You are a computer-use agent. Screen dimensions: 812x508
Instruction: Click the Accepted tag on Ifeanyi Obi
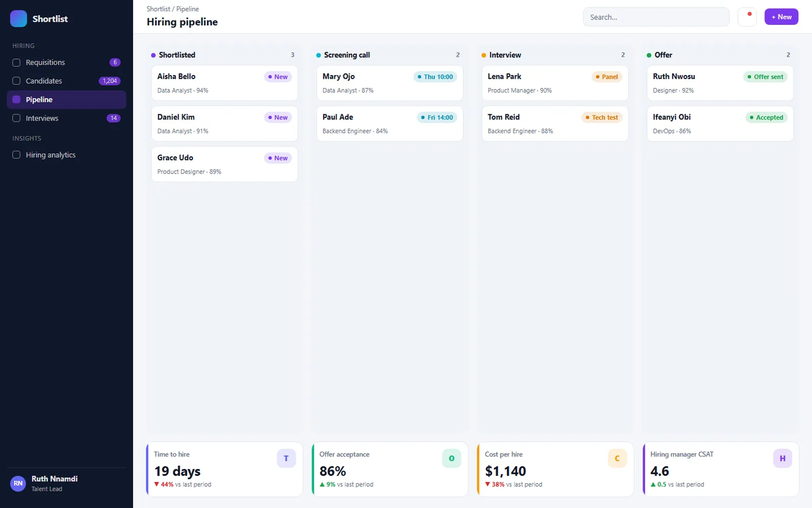(766, 117)
